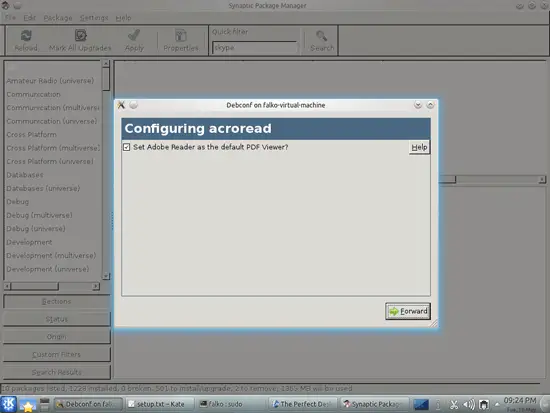This screenshot has height=413, width=550.
Task: Click the sections list scroll-right arrow
Action: pos(96,286)
